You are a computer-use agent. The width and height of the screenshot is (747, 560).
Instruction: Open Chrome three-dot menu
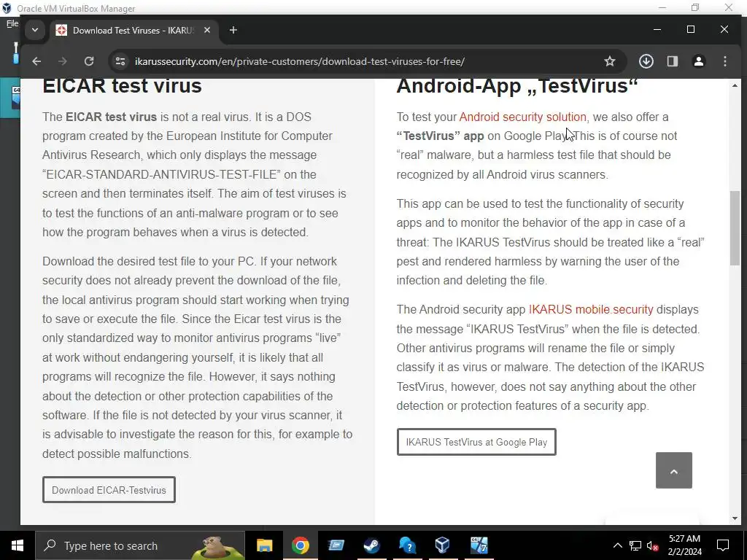coord(725,61)
